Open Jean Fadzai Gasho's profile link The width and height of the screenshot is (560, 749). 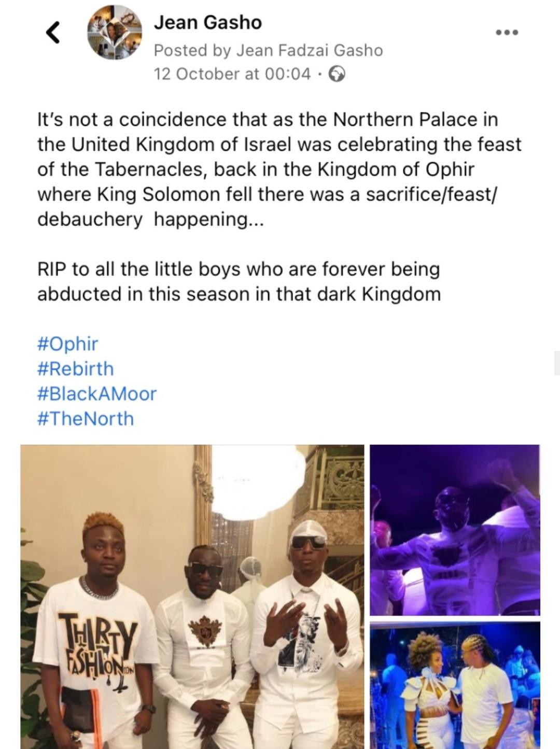tap(310, 50)
